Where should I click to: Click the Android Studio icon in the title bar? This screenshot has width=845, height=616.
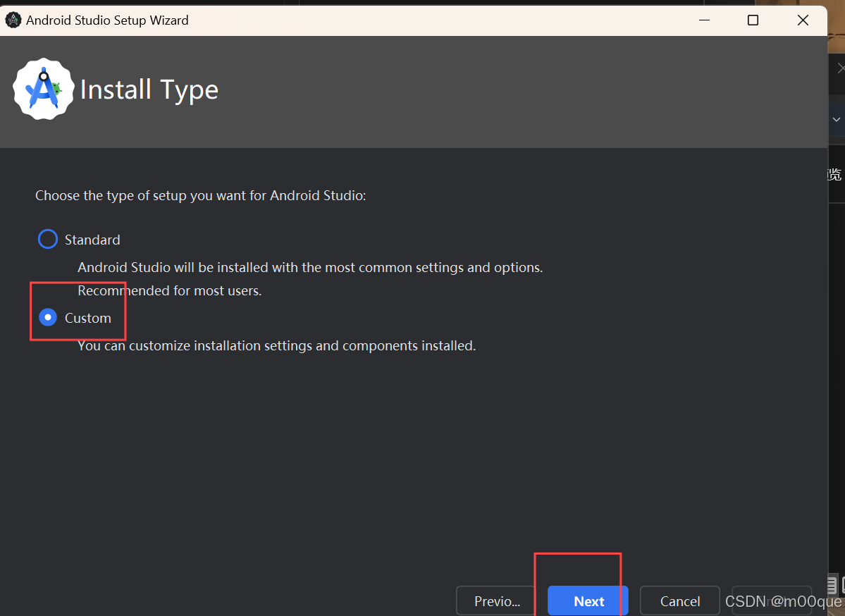pos(13,20)
